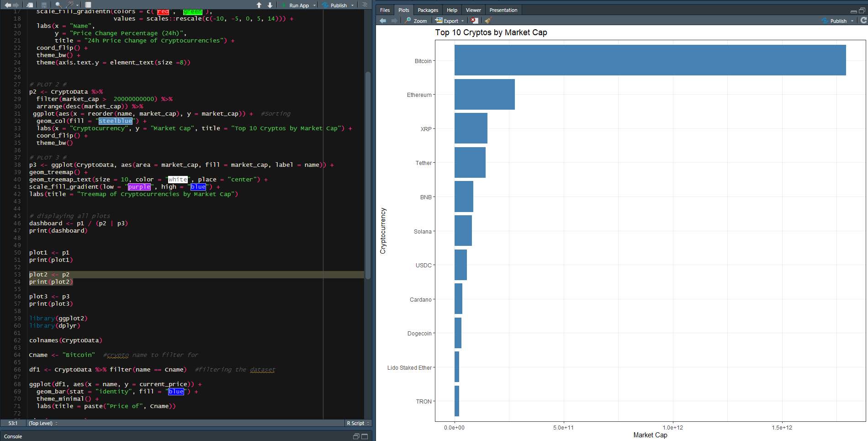This screenshot has height=441, width=868.
Task: Compile a report using the notebook icon
Action: (88, 4)
